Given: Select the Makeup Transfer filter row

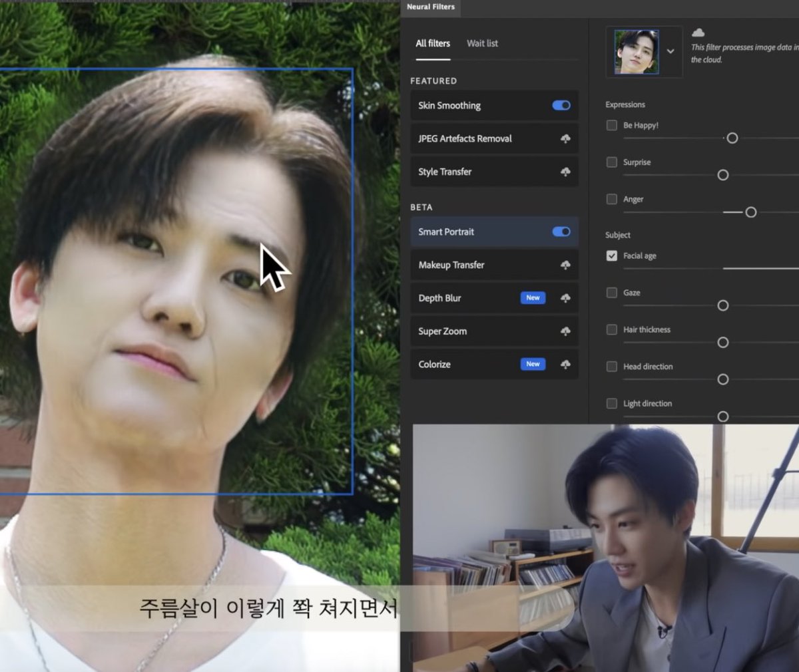Looking at the screenshot, I should pyautogui.click(x=494, y=265).
